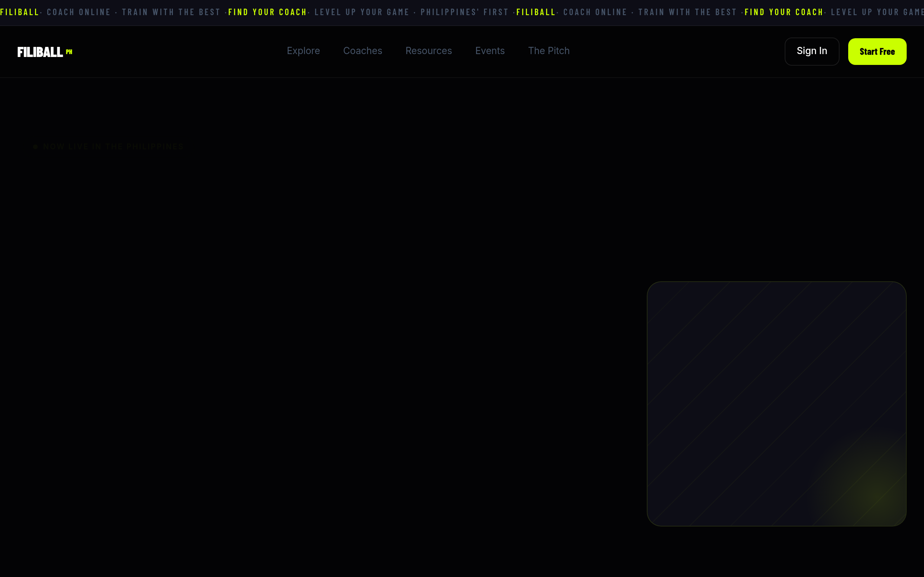
Task: Click PHILIPPINES' FIRST in the ticker banner
Action: (464, 12)
